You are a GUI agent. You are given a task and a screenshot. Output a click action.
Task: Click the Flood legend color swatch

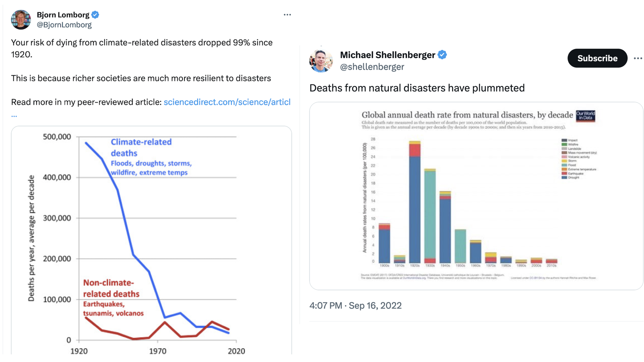pos(564,165)
